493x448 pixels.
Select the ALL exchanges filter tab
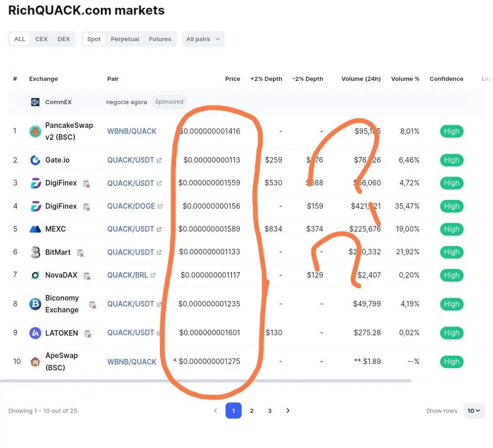[x=20, y=39]
